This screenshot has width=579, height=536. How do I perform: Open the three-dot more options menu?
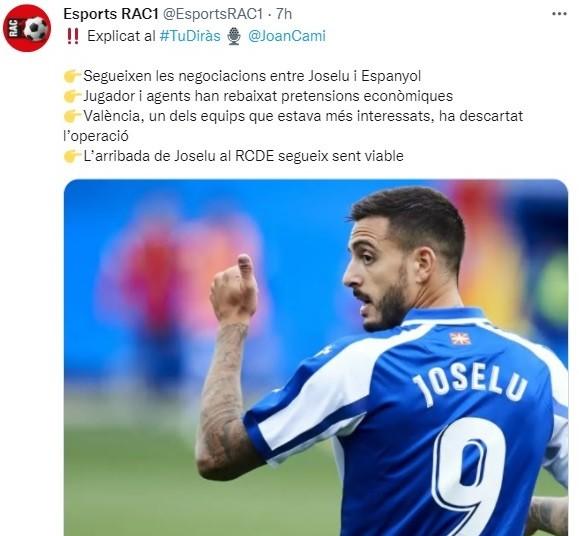point(559,14)
